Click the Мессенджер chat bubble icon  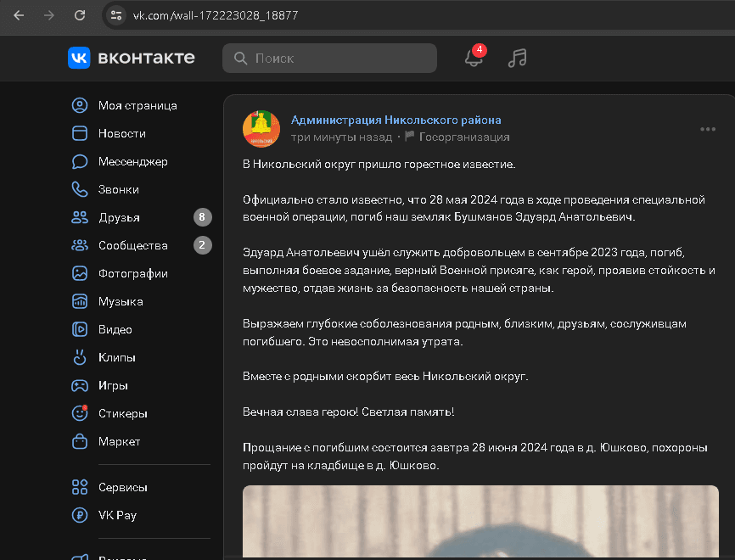[x=80, y=162]
